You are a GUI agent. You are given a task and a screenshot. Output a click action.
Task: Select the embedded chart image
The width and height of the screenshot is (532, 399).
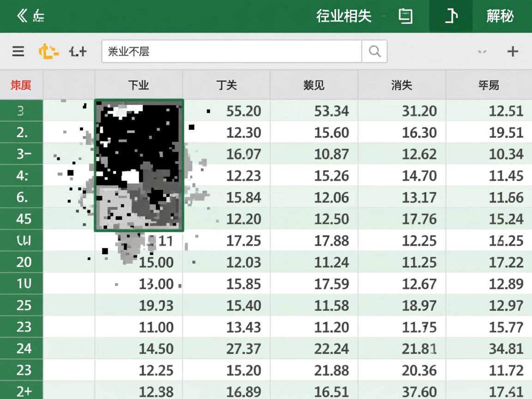(139, 164)
